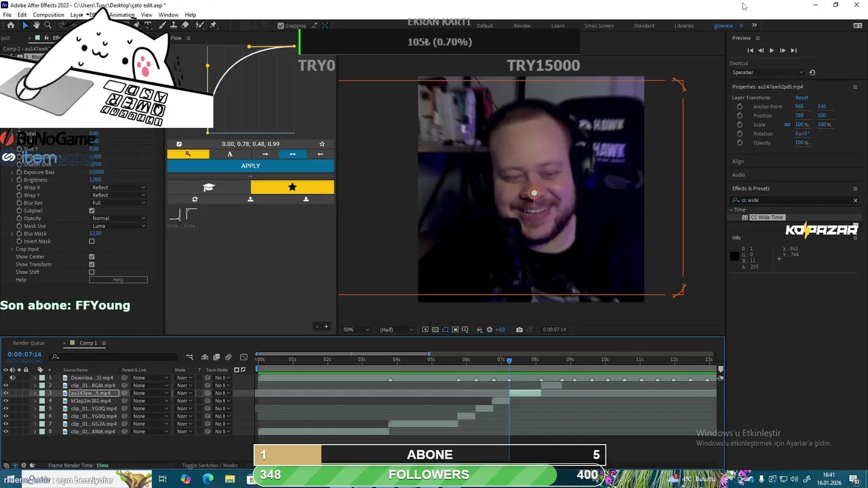Image resolution: width=868 pixels, height=488 pixels.
Task: Select the Home tool in toolbar
Action: coord(11,25)
